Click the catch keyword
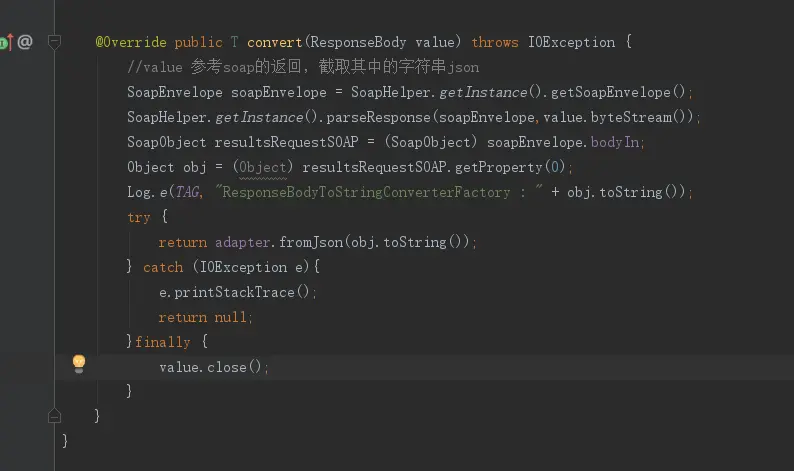This screenshot has height=471, width=794. (x=163, y=267)
